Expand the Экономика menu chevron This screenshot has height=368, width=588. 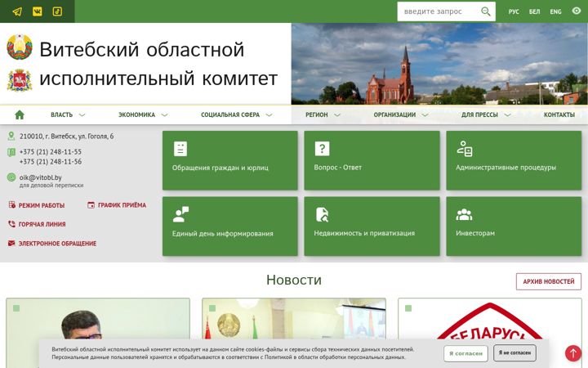(164, 115)
